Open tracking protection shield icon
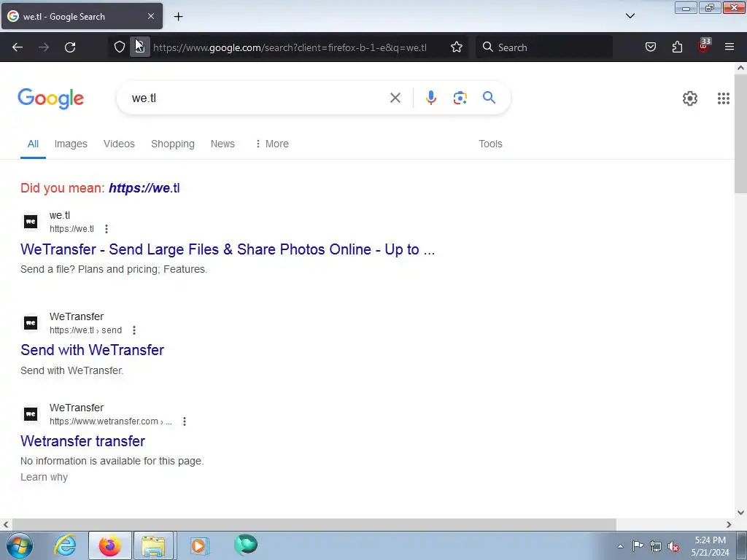This screenshot has width=747, height=560. pos(120,47)
